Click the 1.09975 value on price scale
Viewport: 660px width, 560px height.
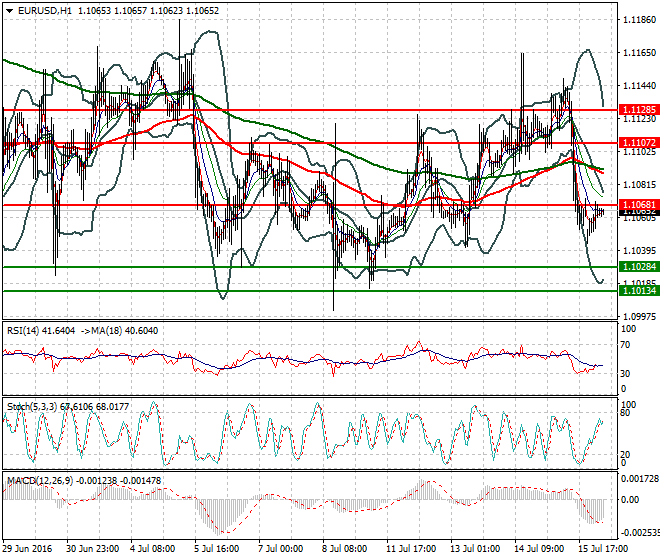coord(638,315)
